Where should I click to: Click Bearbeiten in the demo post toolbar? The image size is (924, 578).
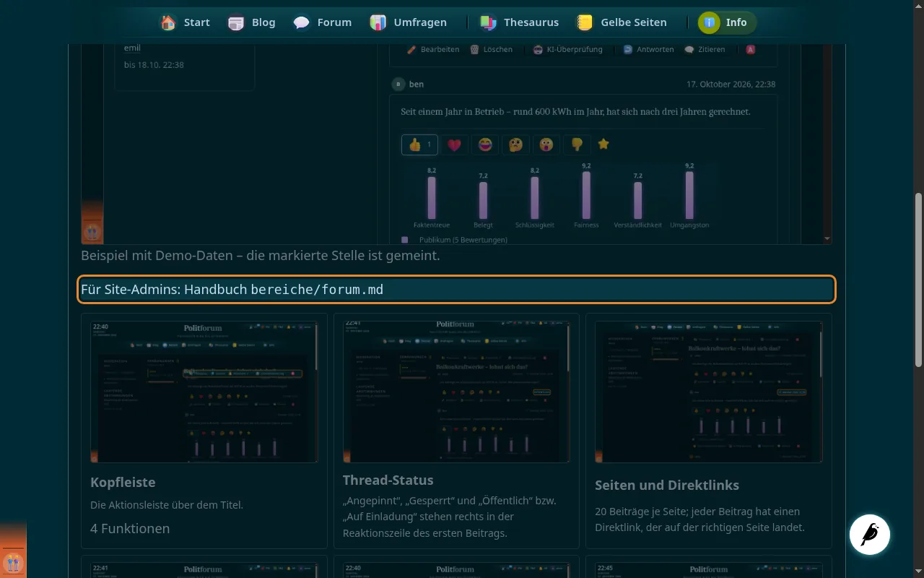(x=433, y=49)
